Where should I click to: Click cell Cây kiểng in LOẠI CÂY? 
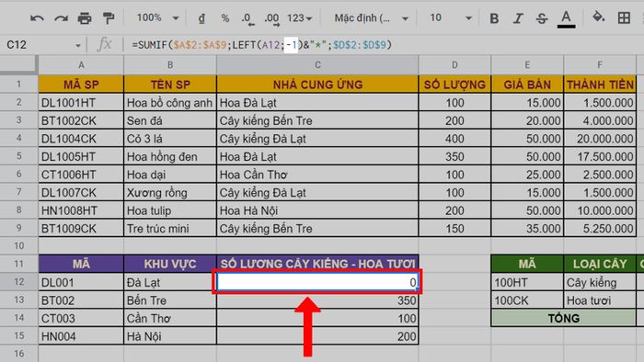(x=600, y=282)
